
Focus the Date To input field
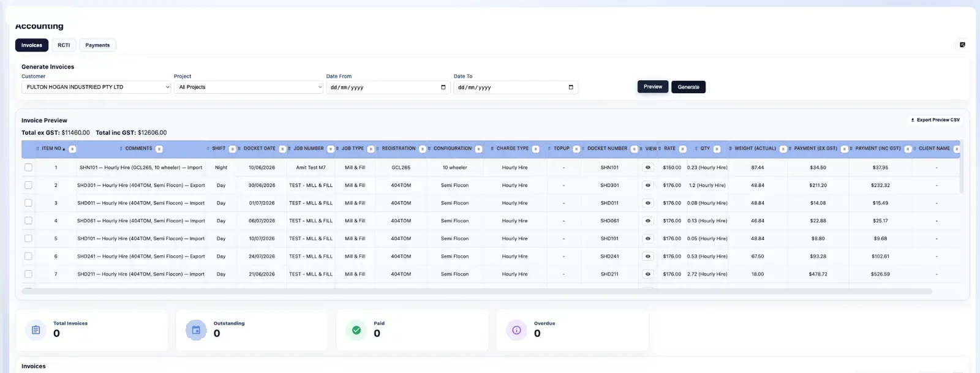[x=516, y=87]
